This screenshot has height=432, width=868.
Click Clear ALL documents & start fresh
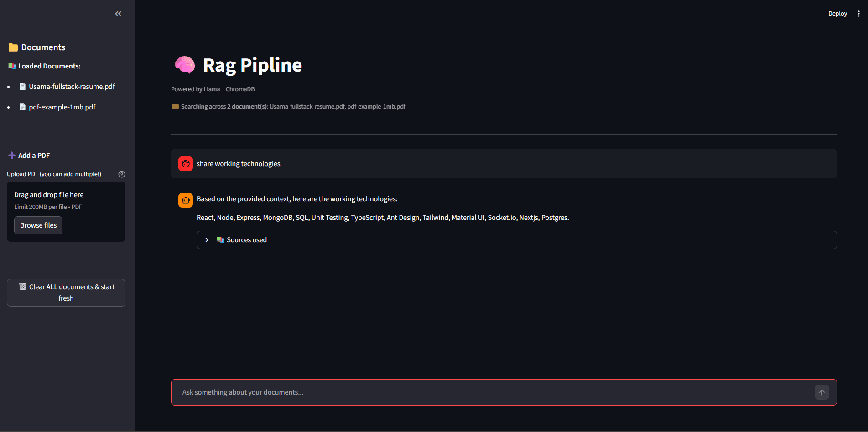coord(66,292)
